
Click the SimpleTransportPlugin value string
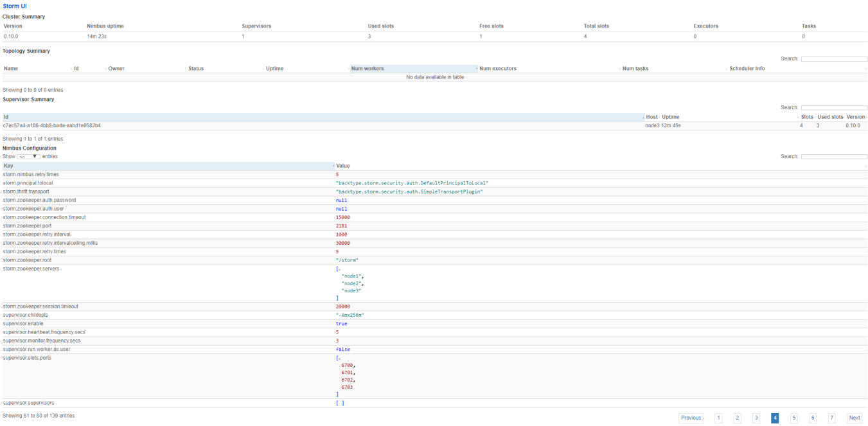coord(409,191)
